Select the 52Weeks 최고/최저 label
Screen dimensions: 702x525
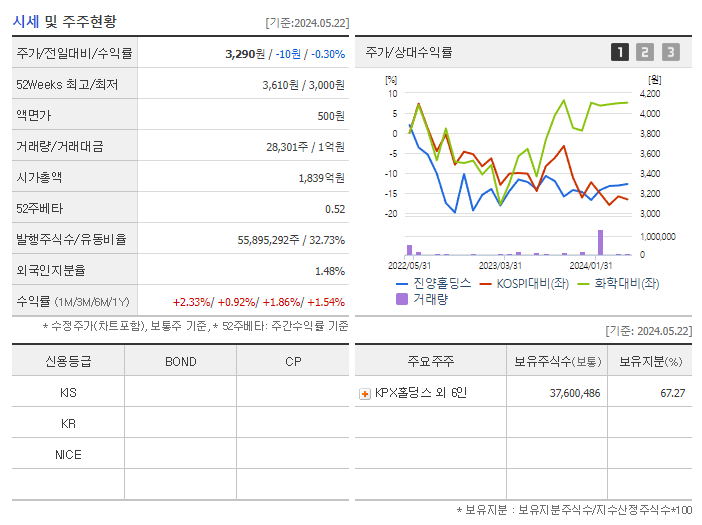[67, 85]
